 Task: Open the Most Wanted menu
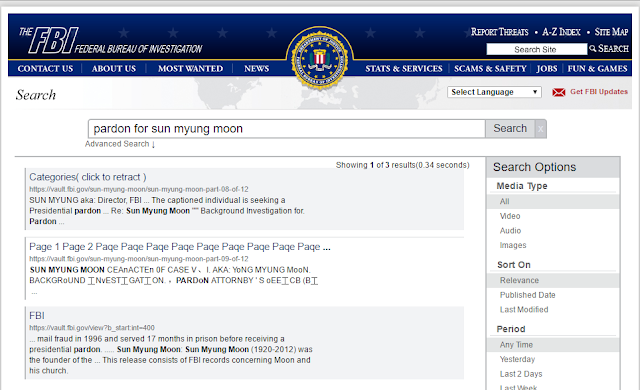click(190, 69)
